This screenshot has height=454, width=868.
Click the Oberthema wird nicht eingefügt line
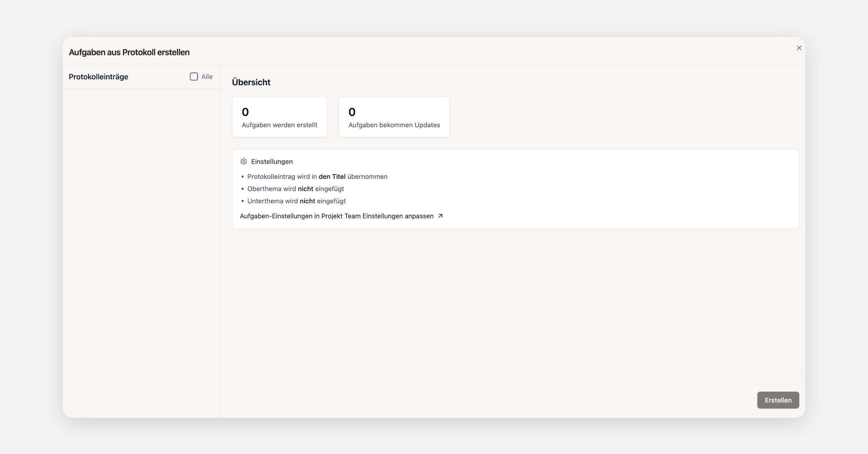coord(295,189)
